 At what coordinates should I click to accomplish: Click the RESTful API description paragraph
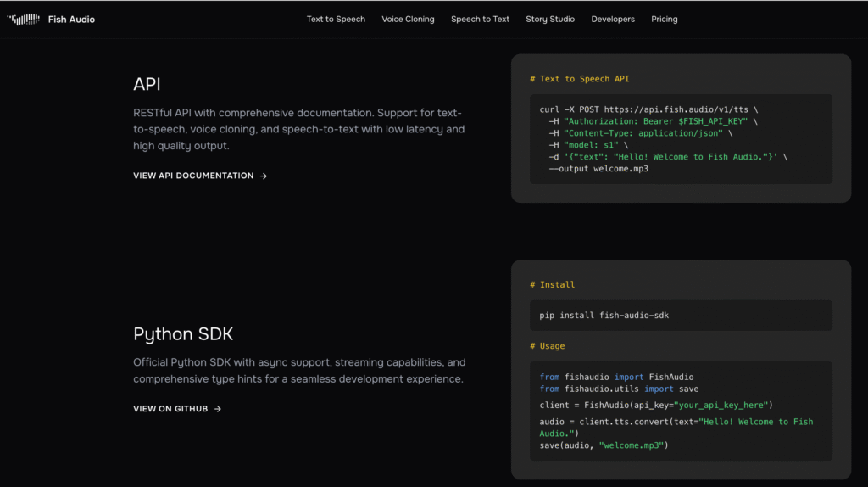pyautogui.click(x=299, y=129)
